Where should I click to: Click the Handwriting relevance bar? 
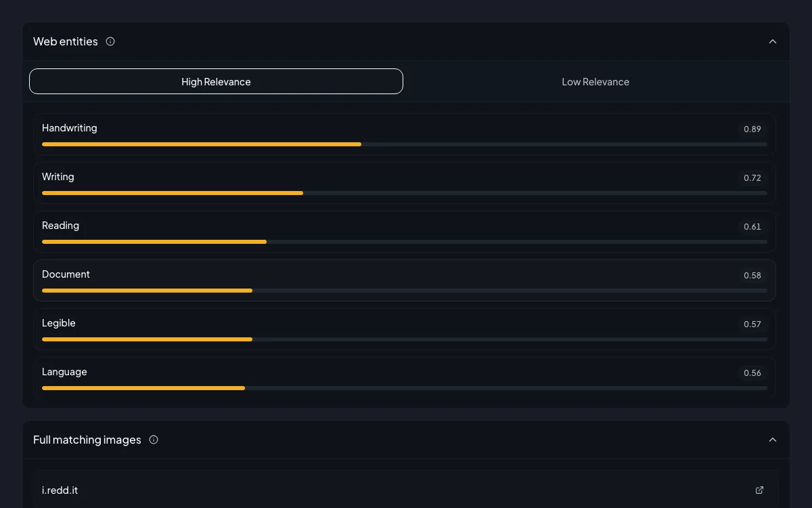(x=405, y=144)
